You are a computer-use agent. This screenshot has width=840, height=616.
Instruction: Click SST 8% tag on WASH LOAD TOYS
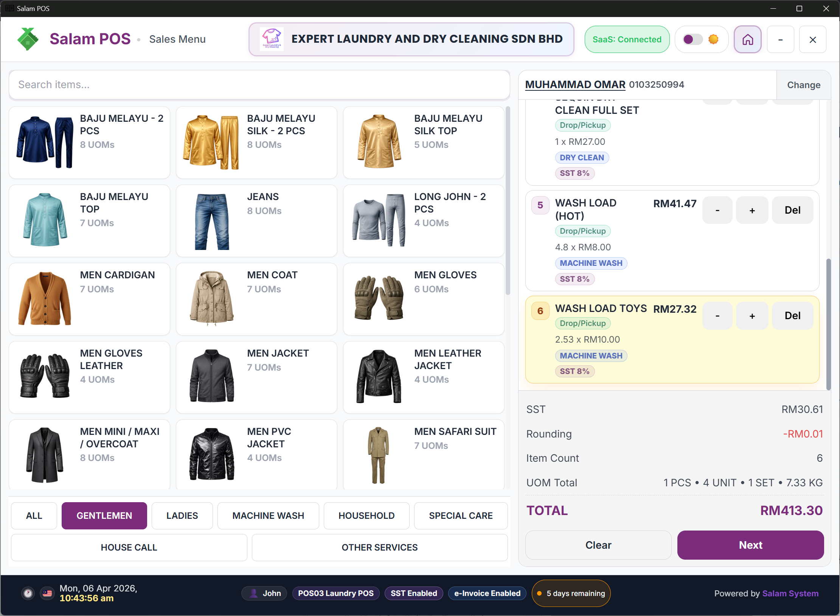[x=575, y=371]
